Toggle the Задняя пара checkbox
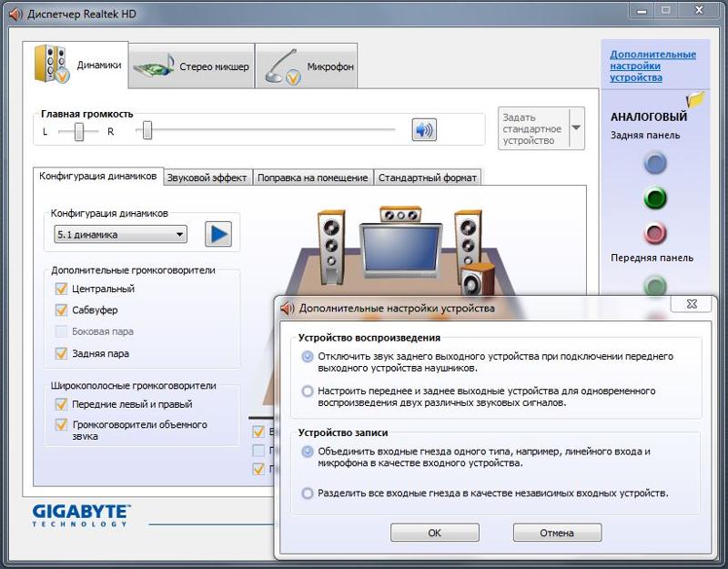Screen dimensions: 728x569 tap(61, 353)
